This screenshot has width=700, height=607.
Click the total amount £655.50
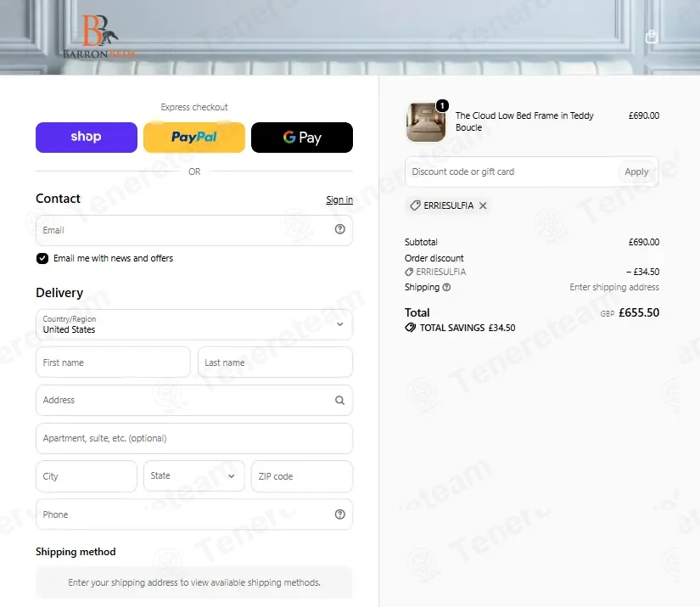coord(639,312)
